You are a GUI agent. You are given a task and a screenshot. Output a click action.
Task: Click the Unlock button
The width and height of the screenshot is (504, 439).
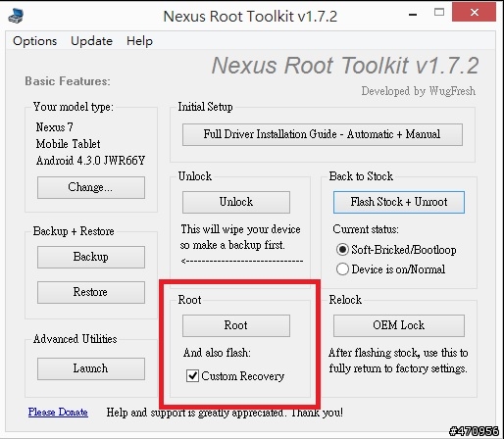coord(236,202)
